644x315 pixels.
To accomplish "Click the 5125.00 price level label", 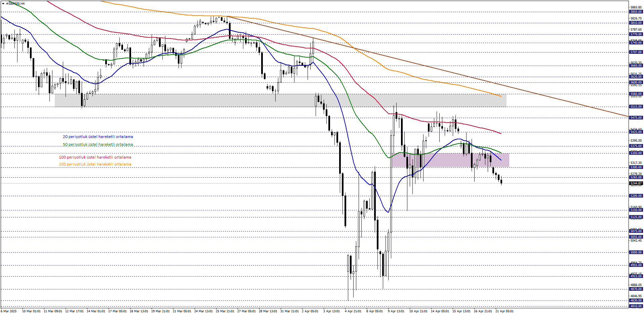I will pos(636,217).
